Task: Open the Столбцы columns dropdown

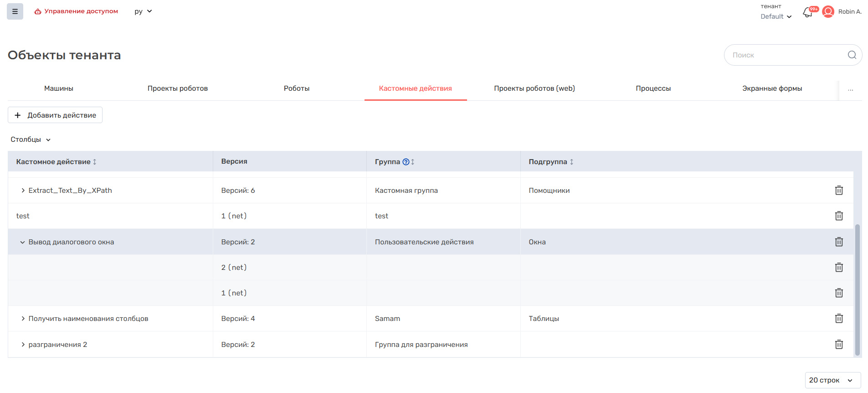Action: 31,140
